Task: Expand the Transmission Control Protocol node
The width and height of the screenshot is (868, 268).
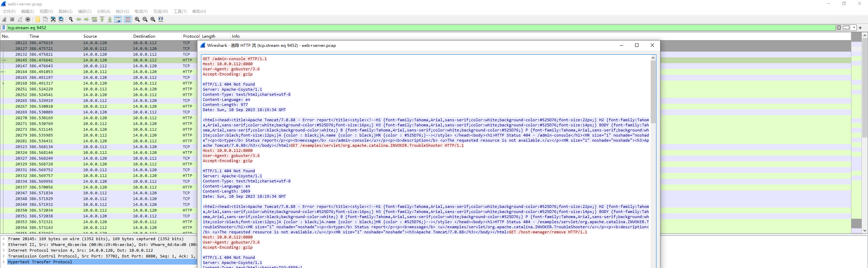Action: 4,256
